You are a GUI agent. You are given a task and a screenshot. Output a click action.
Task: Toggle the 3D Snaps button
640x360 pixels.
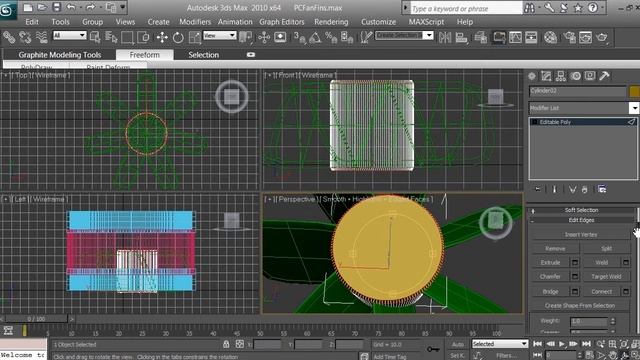click(x=300, y=38)
